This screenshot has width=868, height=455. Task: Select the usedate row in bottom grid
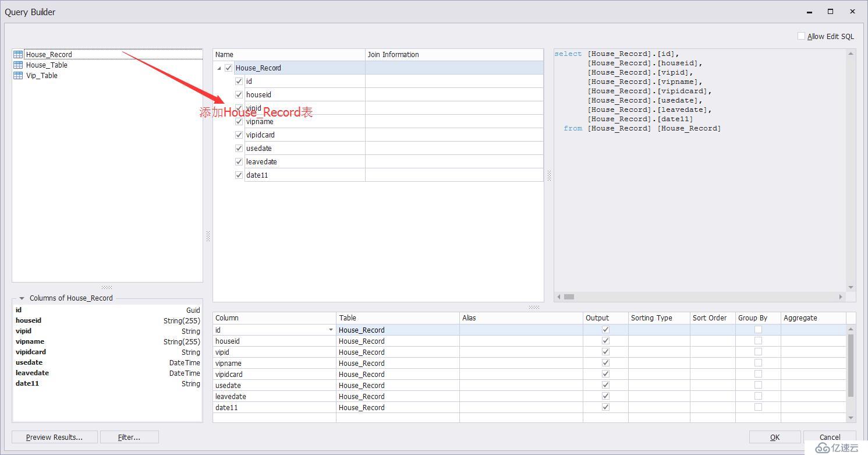tap(529, 385)
